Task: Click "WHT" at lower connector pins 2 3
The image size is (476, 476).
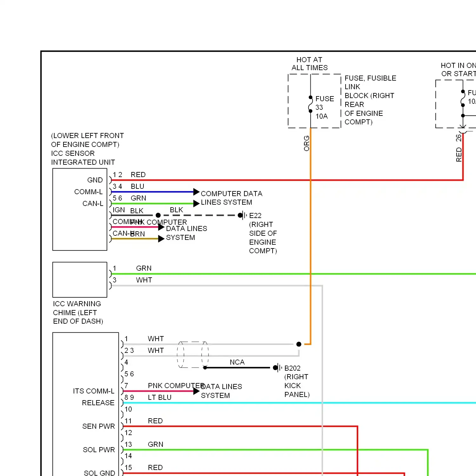Action: tap(156, 350)
